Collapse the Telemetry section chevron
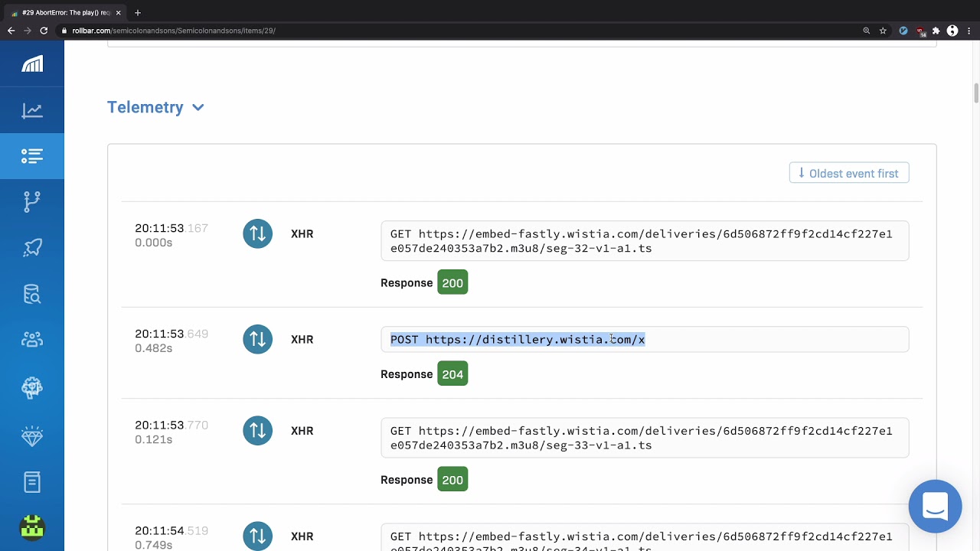This screenshot has height=551, width=980. [198, 108]
